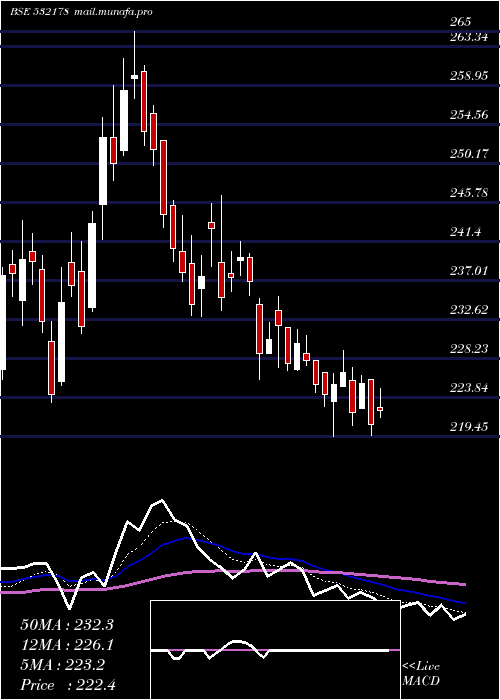Viewport: 500px width, 700px height.
Task: Click the '<<Live MACD' label
Action: coord(421,674)
